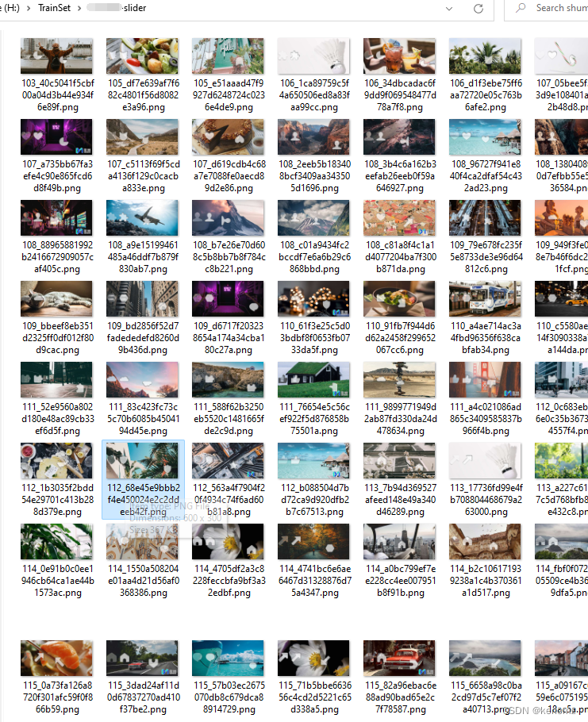This screenshot has height=722, width=588.
Task: Select thumbnail 105_df7e639af7f6…e3a96.png
Action: [142, 56]
